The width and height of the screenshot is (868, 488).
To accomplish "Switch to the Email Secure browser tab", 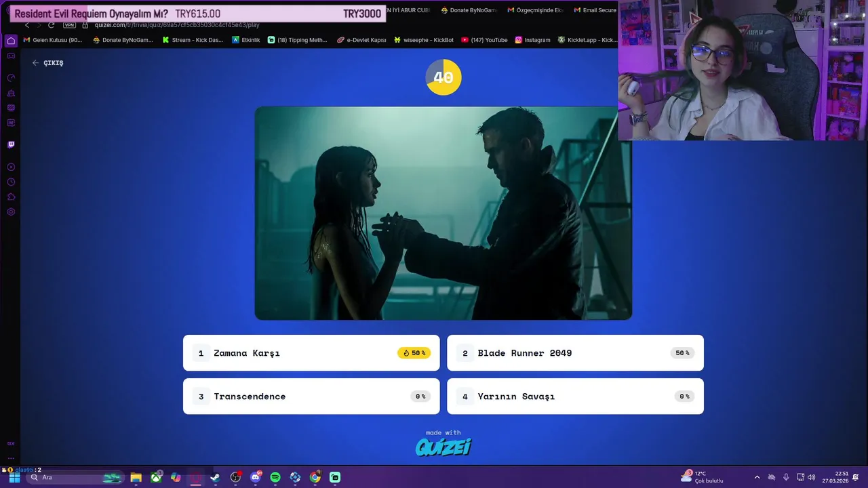I will point(595,10).
